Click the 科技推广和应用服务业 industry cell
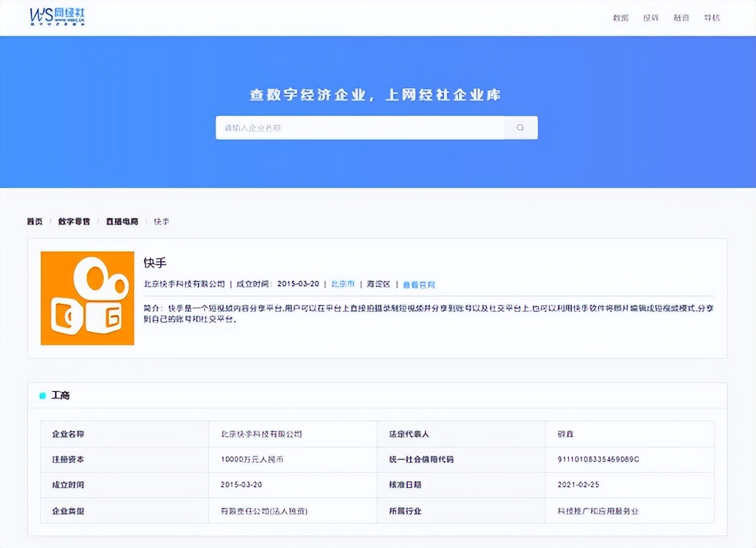This screenshot has width=756, height=548. 597,511
